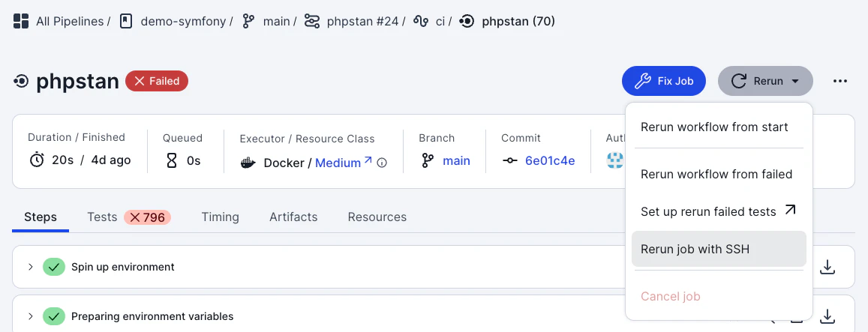Click the 0s queued value
Screen dimensions: 868x332
pyautogui.click(x=194, y=161)
